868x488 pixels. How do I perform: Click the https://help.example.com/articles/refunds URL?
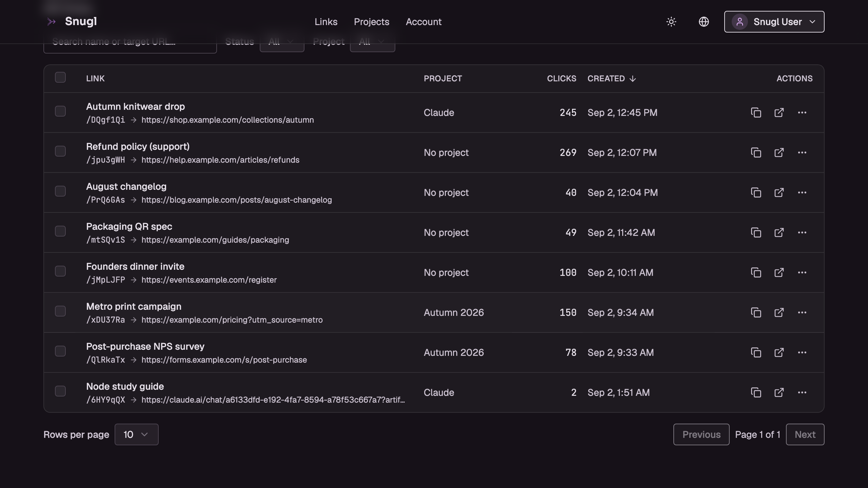(220, 160)
